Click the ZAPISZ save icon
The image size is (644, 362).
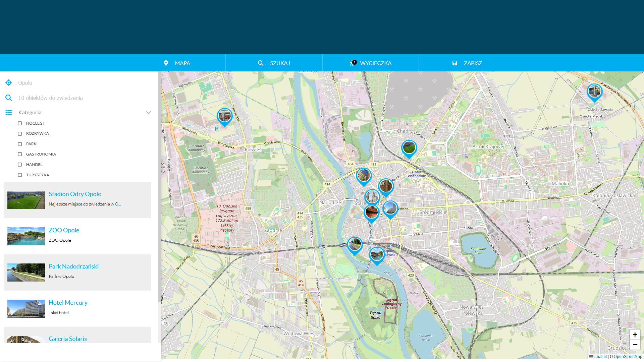455,63
